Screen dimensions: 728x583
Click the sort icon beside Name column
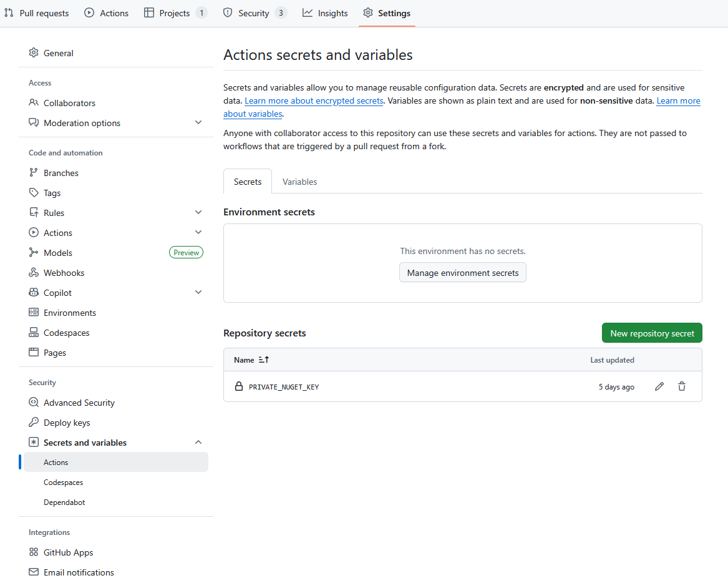(x=264, y=360)
